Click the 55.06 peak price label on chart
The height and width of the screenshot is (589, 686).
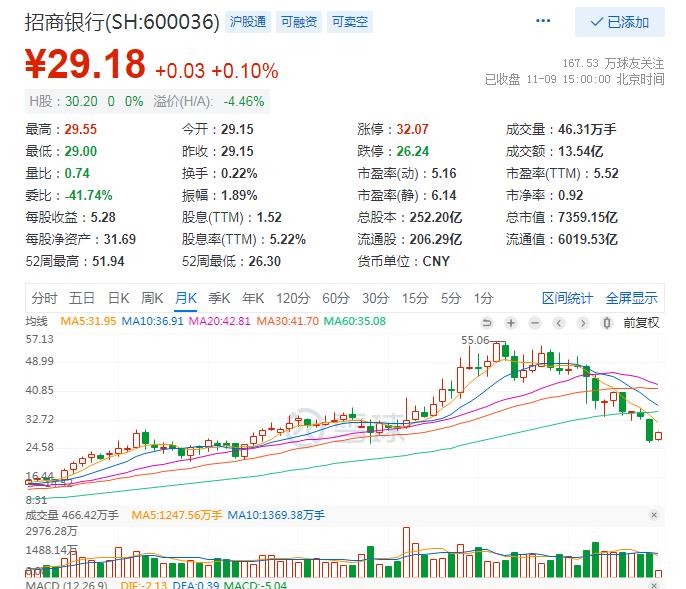(475, 340)
